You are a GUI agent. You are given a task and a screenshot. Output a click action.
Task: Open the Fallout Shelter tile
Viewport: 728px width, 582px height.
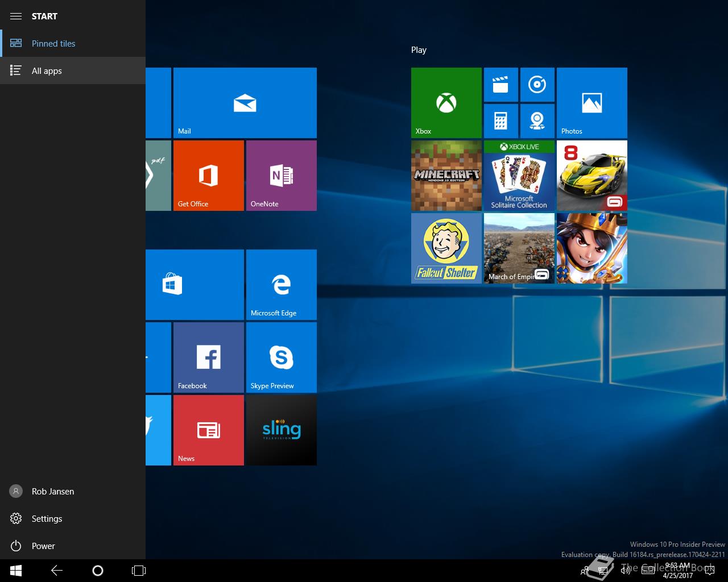coord(446,248)
